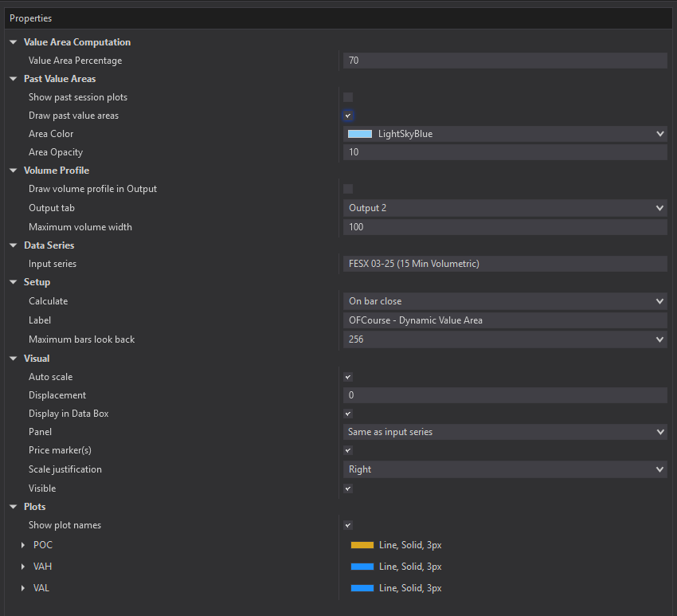Click the POC gold line color swatch

pyautogui.click(x=362, y=545)
